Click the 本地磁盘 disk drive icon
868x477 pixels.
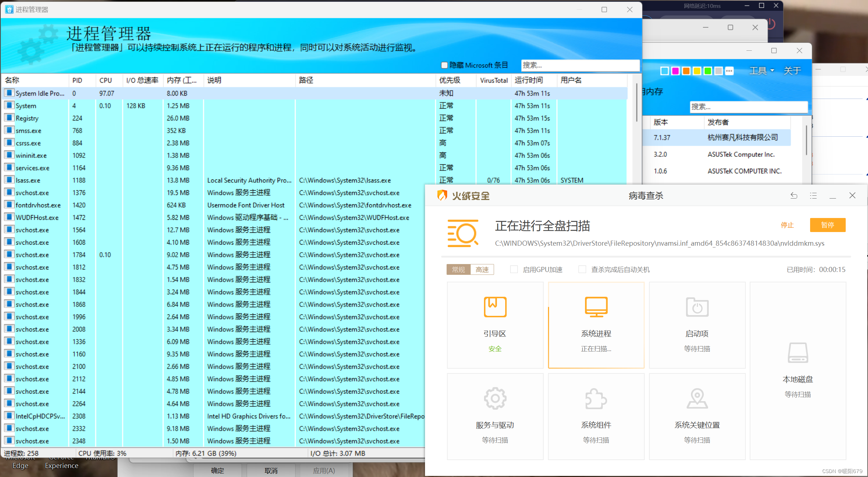(x=798, y=353)
